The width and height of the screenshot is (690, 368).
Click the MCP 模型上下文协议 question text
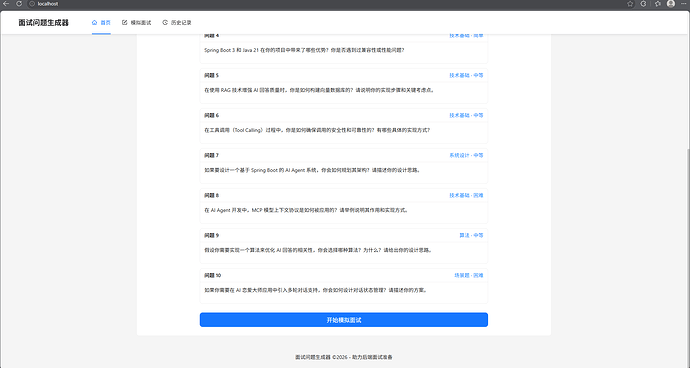[x=307, y=210]
